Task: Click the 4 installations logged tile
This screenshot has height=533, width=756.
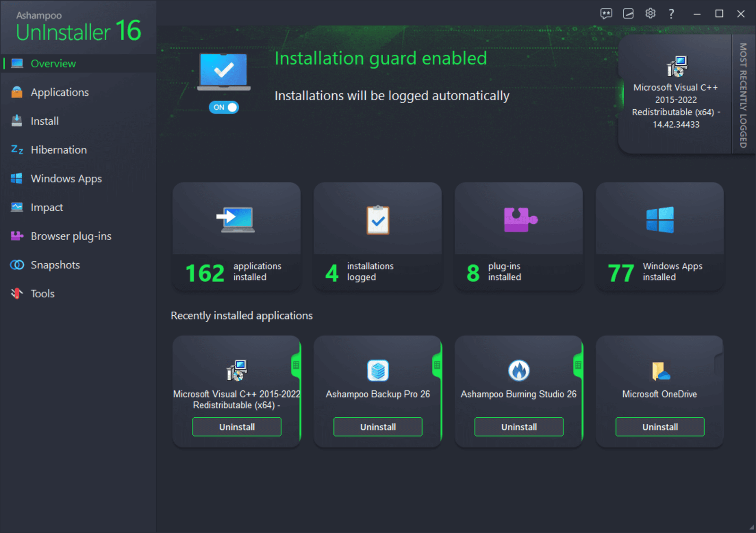Action: coord(377,236)
